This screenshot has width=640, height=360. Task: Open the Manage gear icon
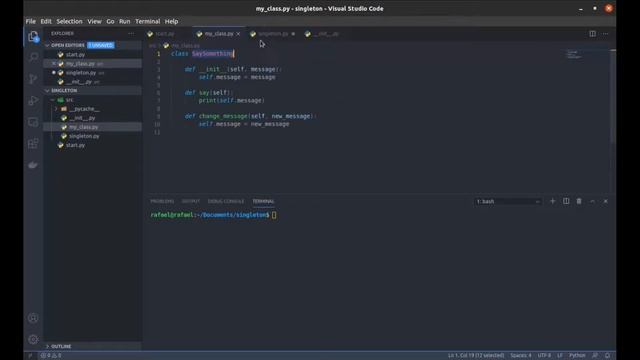(x=33, y=339)
